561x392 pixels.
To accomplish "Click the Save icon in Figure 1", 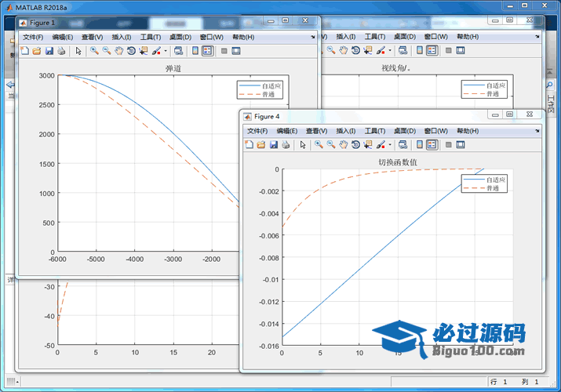I will (49, 51).
